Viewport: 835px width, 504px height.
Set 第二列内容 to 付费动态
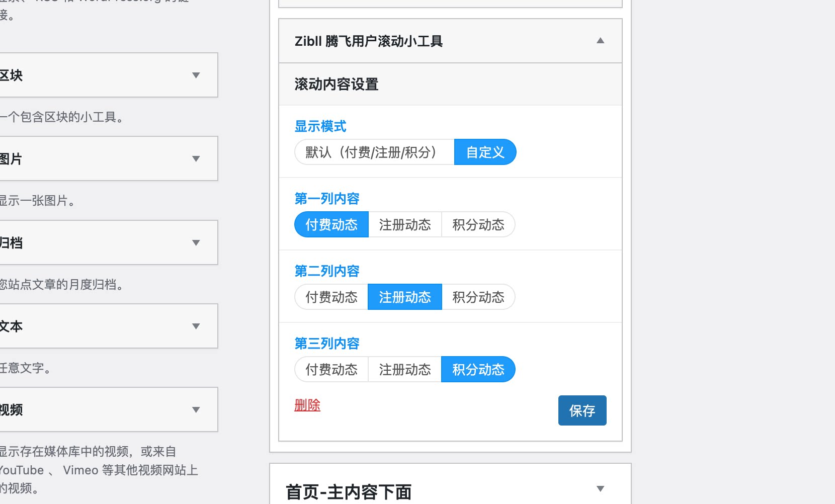(x=331, y=297)
